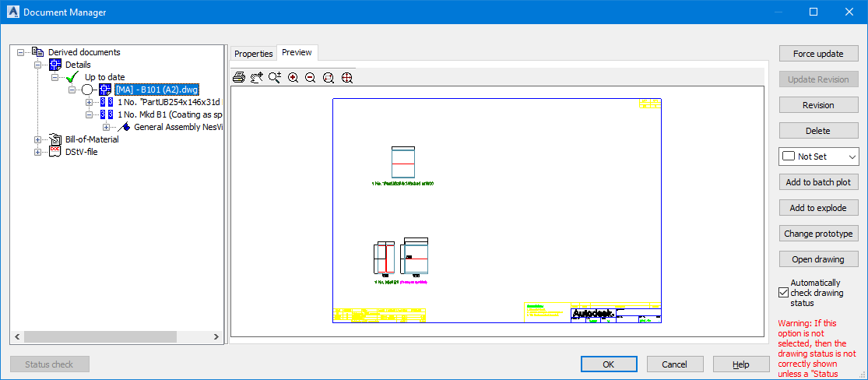Switch to the Preview tab

click(x=297, y=53)
